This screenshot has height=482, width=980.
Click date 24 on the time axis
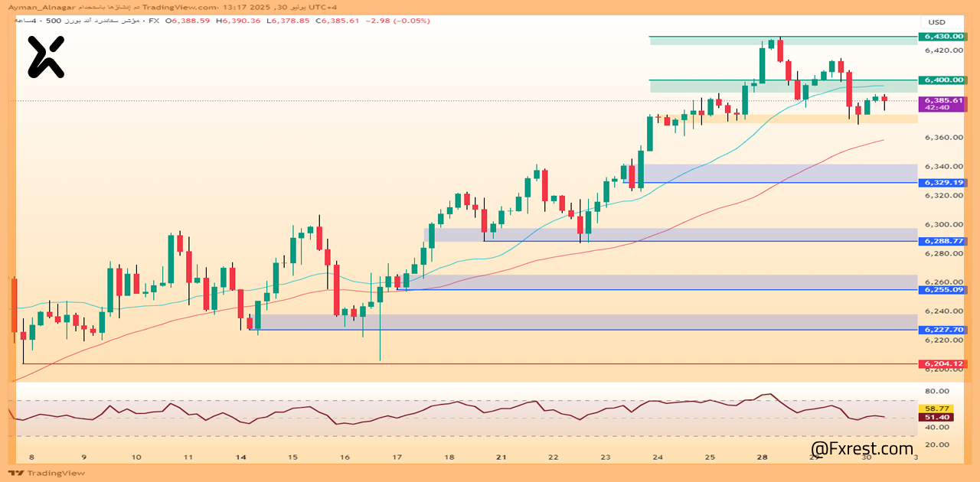coord(658,457)
